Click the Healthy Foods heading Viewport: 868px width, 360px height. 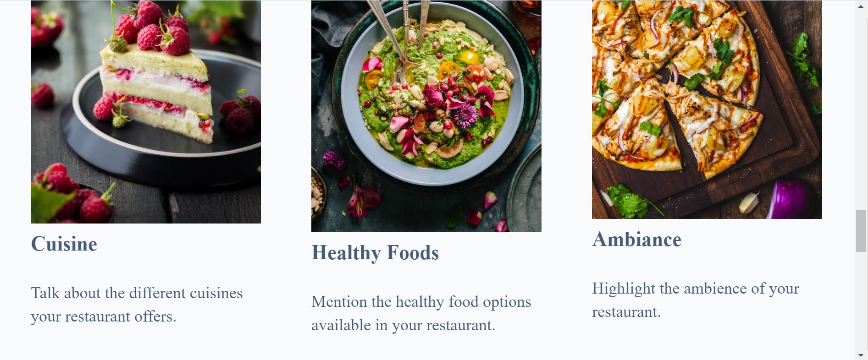pyautogui.click(x=375, y=252)
